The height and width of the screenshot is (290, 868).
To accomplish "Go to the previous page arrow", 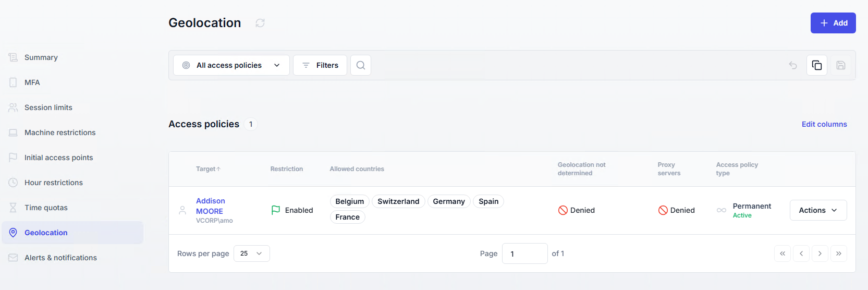I will point(801,253).
